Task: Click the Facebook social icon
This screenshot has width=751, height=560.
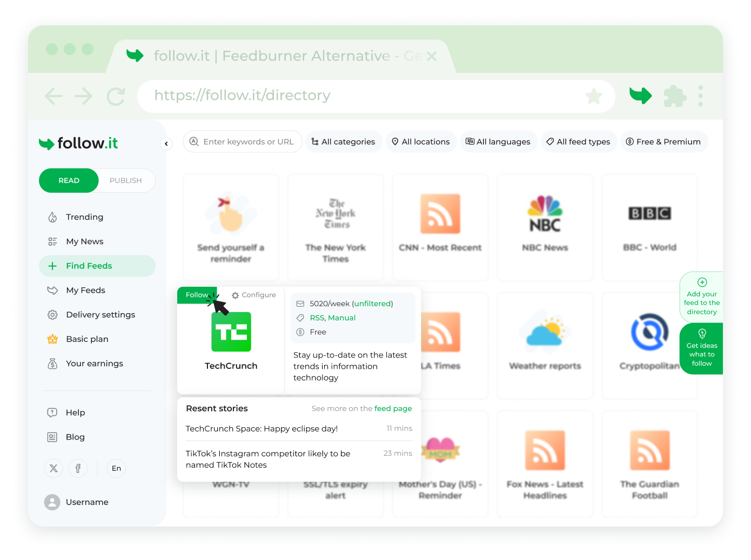Action: [x=78, y=468]
